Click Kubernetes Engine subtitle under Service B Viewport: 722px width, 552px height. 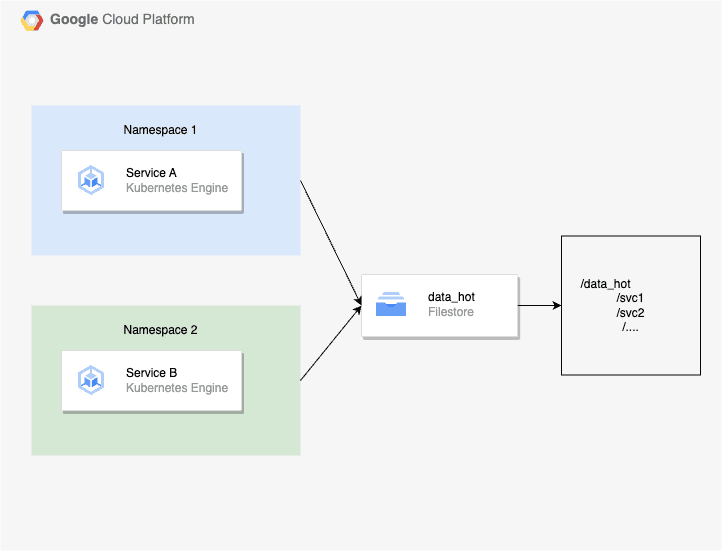[177, 388]
